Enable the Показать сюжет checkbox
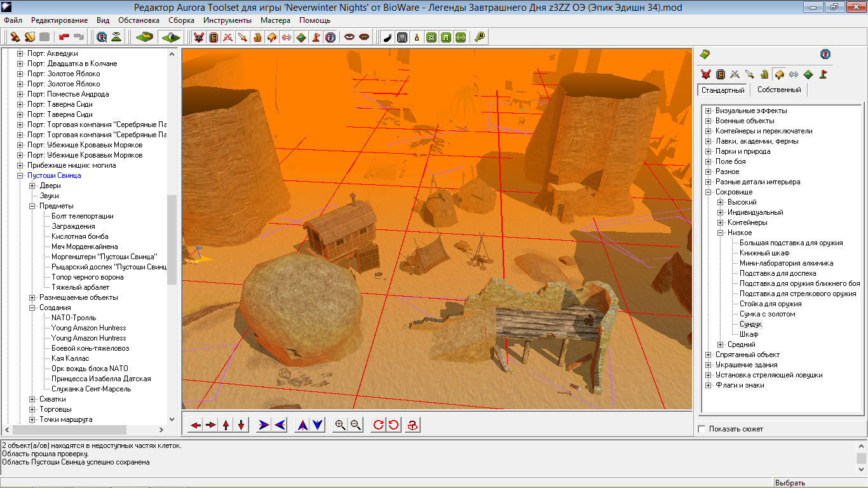Image resolution: width=868 pixels, height=488 pixels. pyautogui.click(x=702, y=429)
